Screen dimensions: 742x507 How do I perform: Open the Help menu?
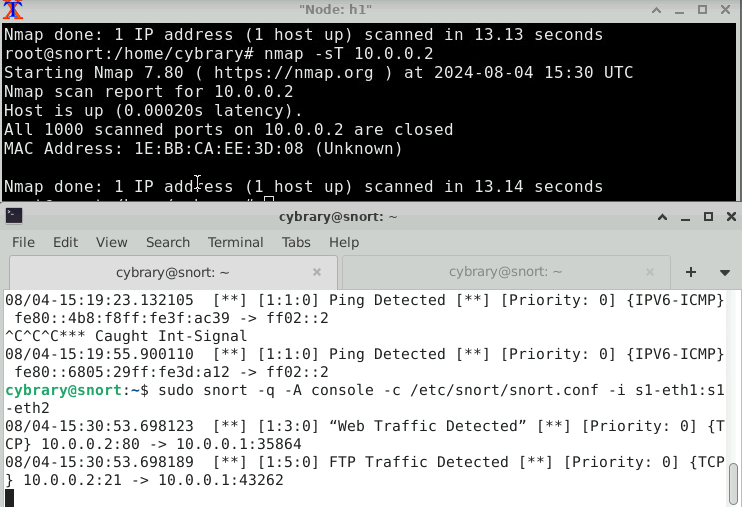(344, 242)
